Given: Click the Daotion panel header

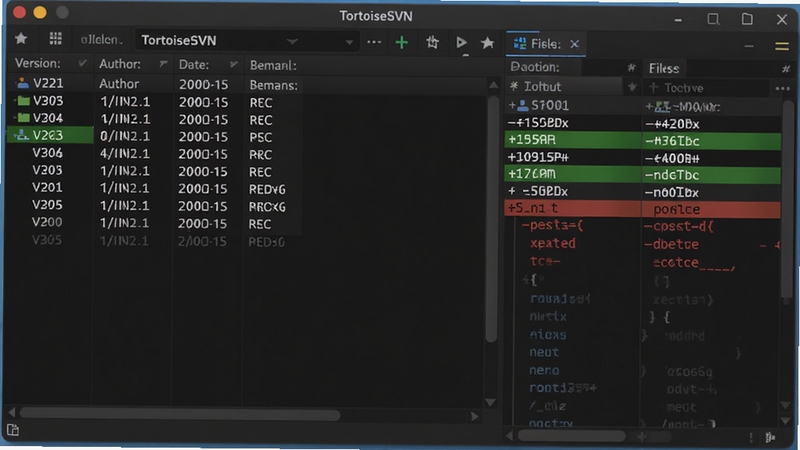Looking at the screenshot, I should (x=535, y=67).
